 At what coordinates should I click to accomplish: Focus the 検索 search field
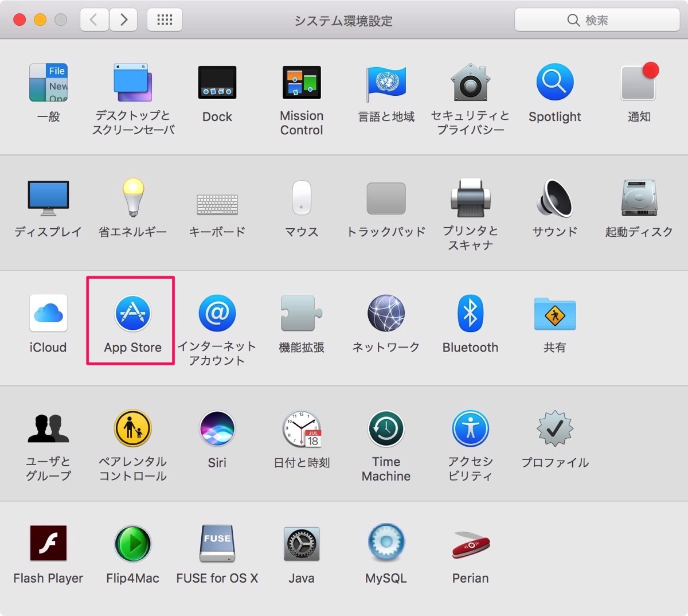(597, 20)
